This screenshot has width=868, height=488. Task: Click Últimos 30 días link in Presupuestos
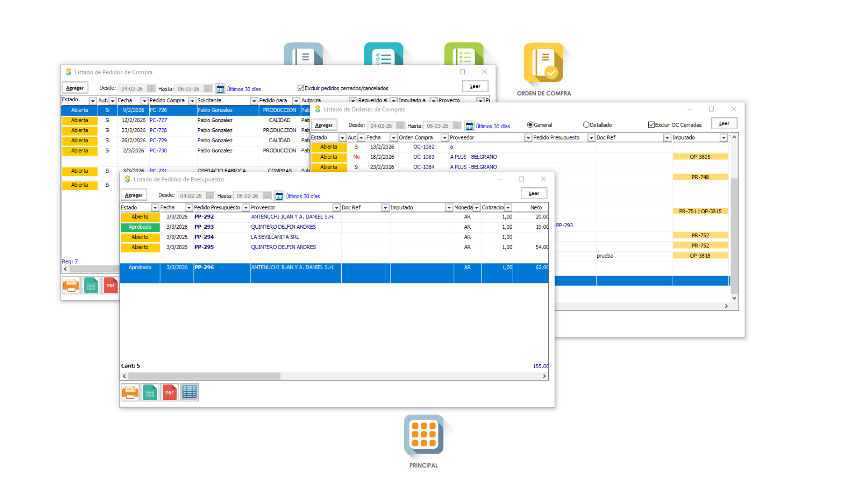click(x=302, y=196)
